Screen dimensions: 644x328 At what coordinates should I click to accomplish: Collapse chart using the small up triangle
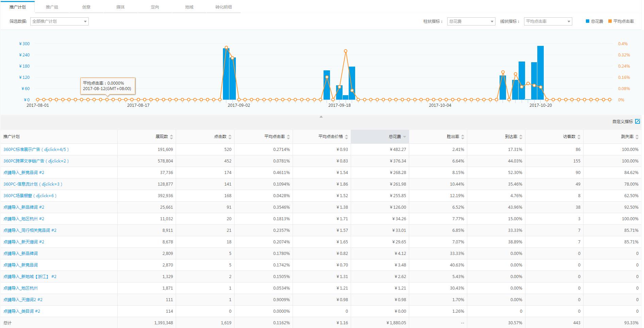pyautogui.click(x=321, y=117)
